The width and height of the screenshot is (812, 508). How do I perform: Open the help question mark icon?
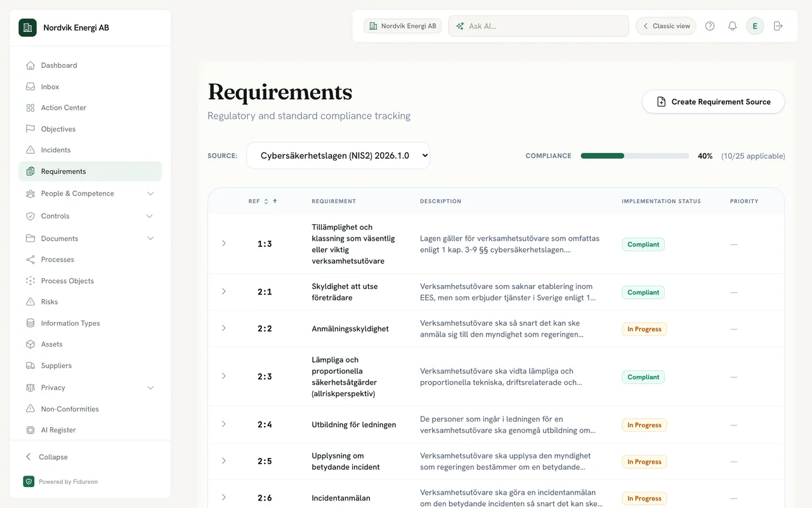click(710, 26)
